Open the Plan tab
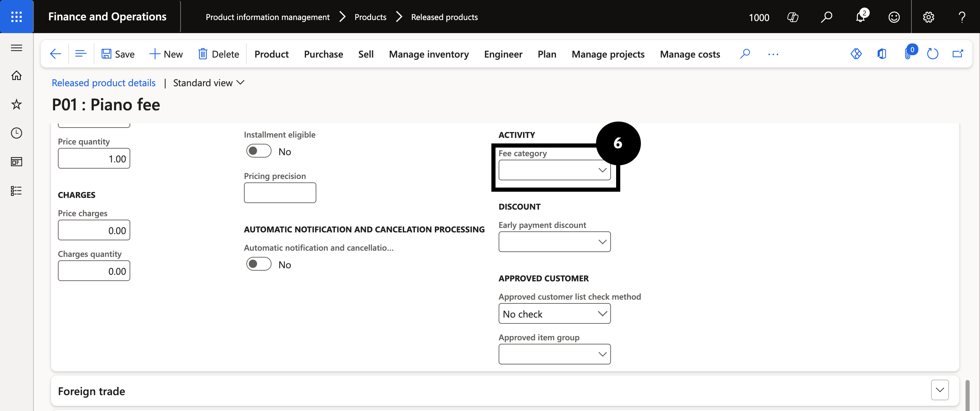 pos(547,54)
